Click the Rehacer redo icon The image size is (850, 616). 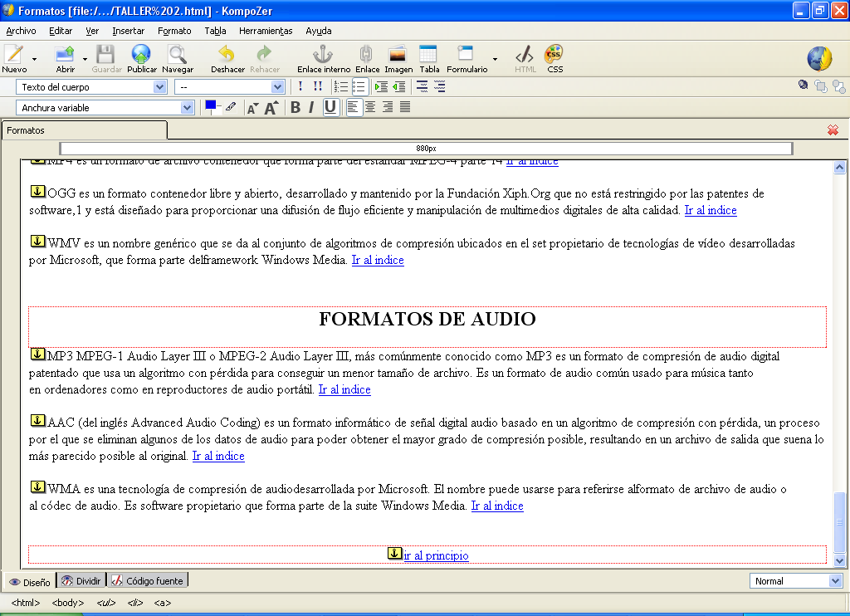(x=264, y=54)
